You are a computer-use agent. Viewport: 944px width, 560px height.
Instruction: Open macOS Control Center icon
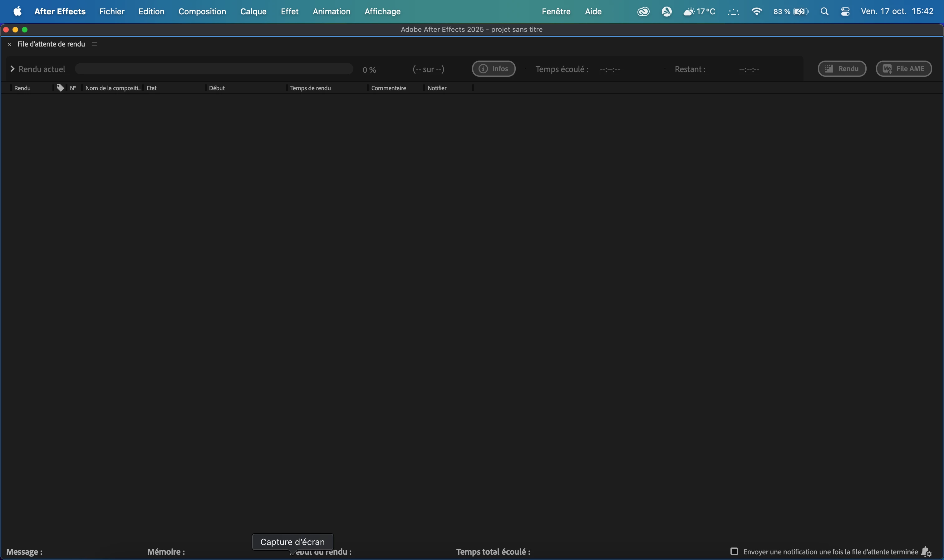845,12
